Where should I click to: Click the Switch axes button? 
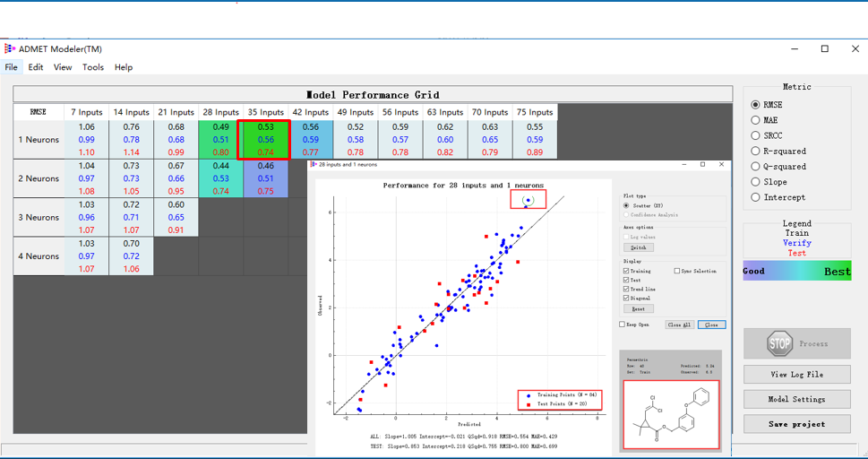(639, 247)
